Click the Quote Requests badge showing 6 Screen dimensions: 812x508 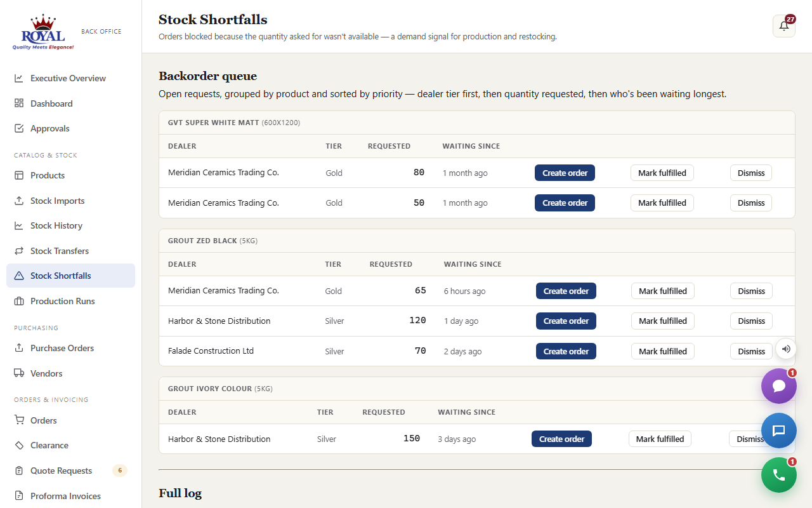click(x=120, y=471)
